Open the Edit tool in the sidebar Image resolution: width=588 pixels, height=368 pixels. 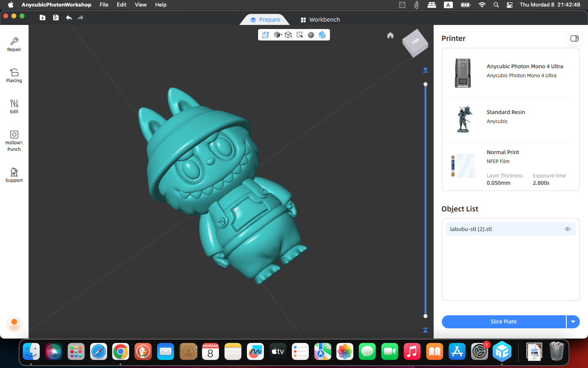[14, 107]
